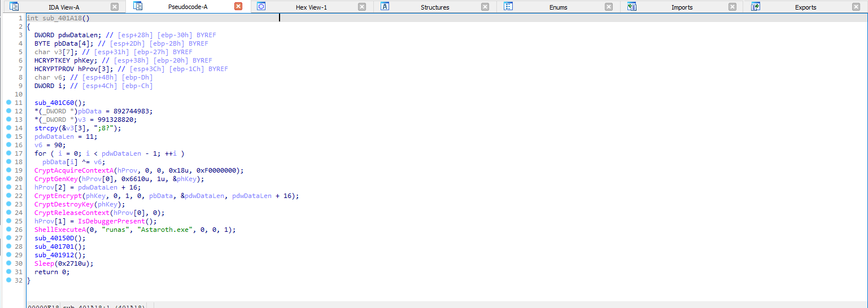Click the Structures tab icon

(385, 7)
